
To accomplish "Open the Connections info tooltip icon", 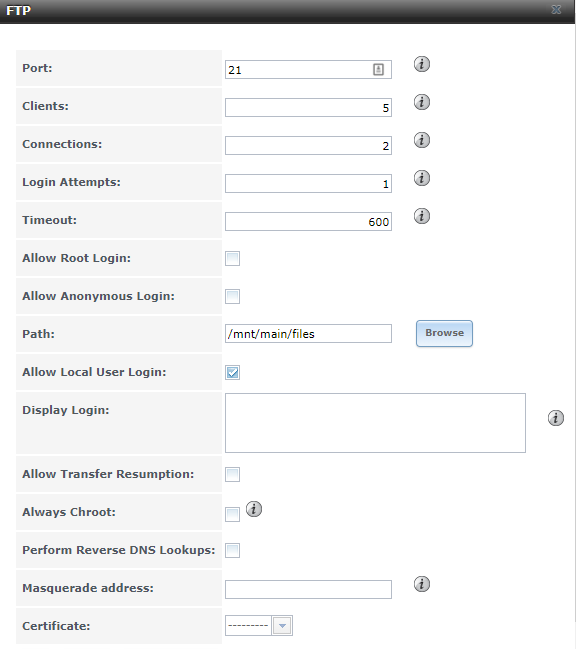I will point(422,140).
